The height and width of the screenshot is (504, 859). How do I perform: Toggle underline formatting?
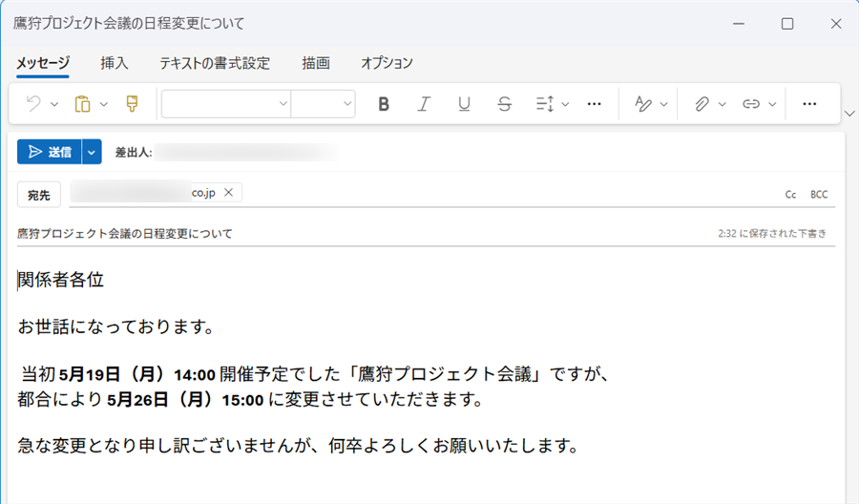click(x=464, y=104)
